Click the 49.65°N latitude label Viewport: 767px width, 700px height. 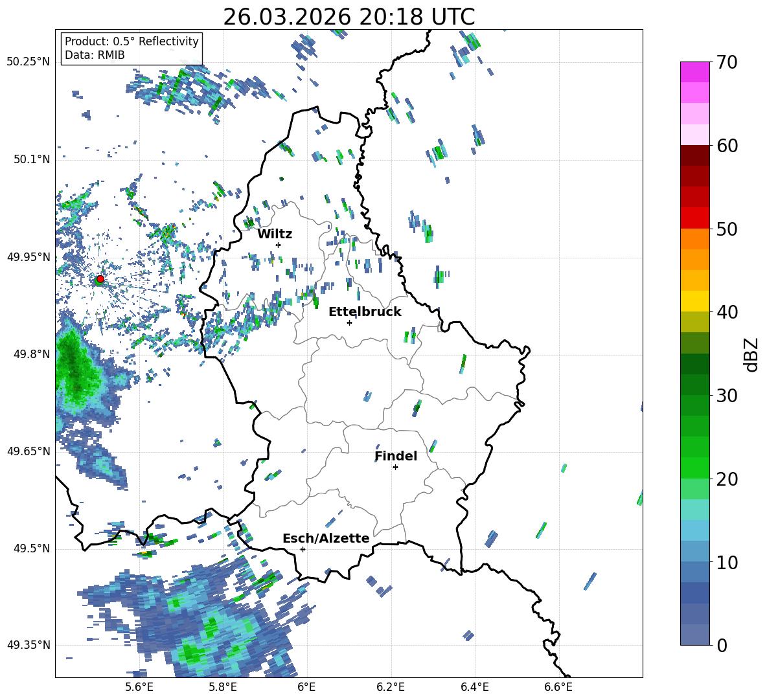click(29, 451)
